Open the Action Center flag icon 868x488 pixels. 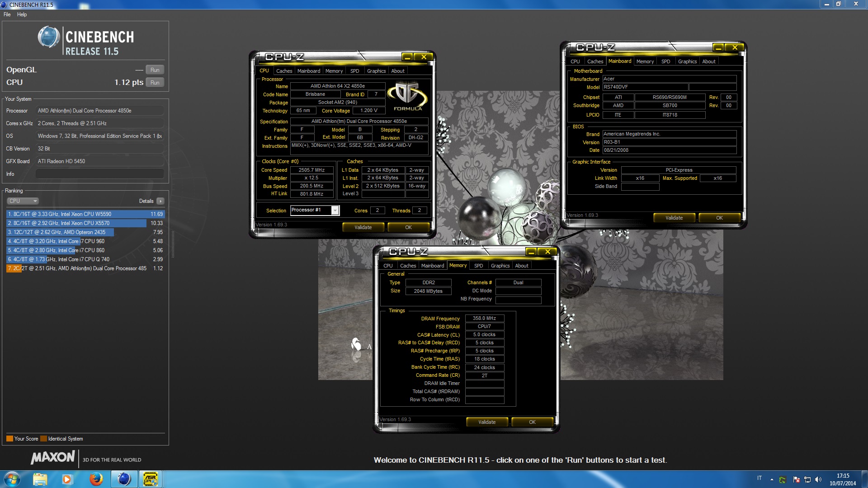click(796, 479)
